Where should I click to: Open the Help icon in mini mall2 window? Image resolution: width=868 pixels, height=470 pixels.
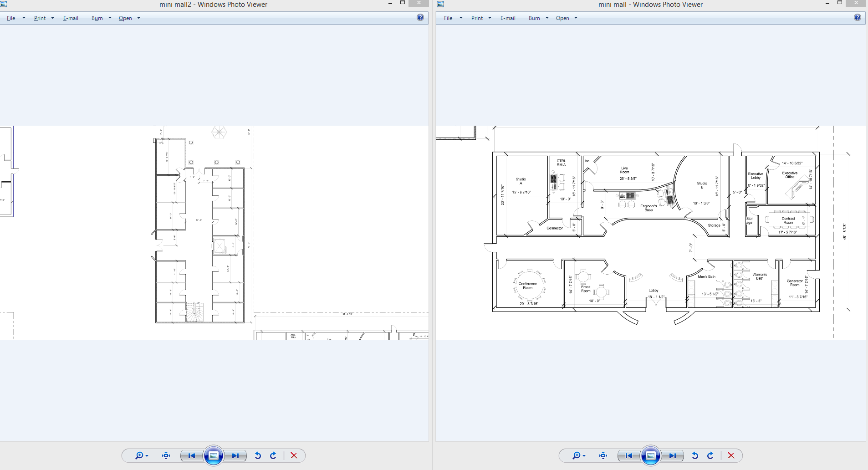pos(419,18)
